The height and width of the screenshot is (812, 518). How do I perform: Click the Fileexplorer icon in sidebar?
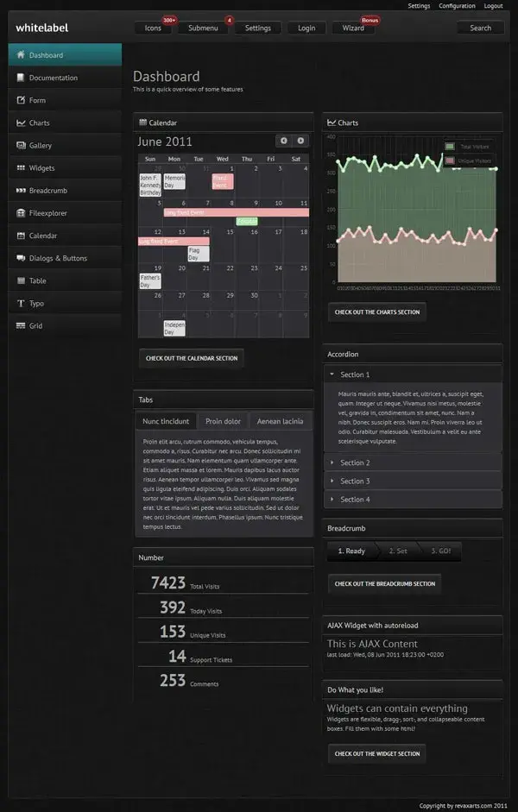click(21, 213)
